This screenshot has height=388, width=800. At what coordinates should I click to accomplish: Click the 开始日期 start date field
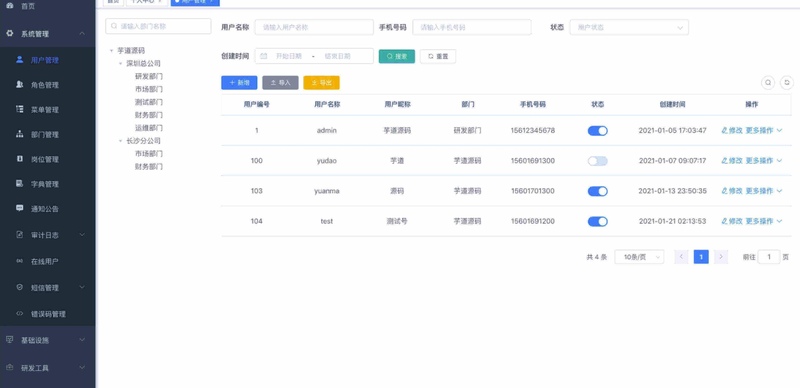(x=288, y=56)
